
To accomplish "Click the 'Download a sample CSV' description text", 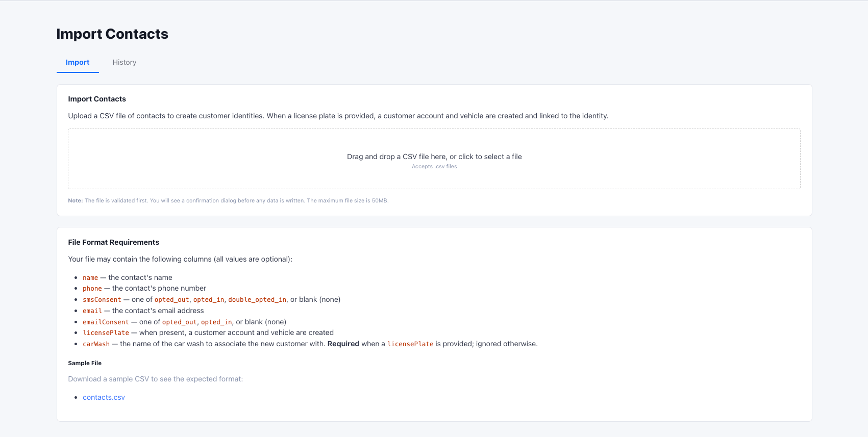I will point(156,379).
